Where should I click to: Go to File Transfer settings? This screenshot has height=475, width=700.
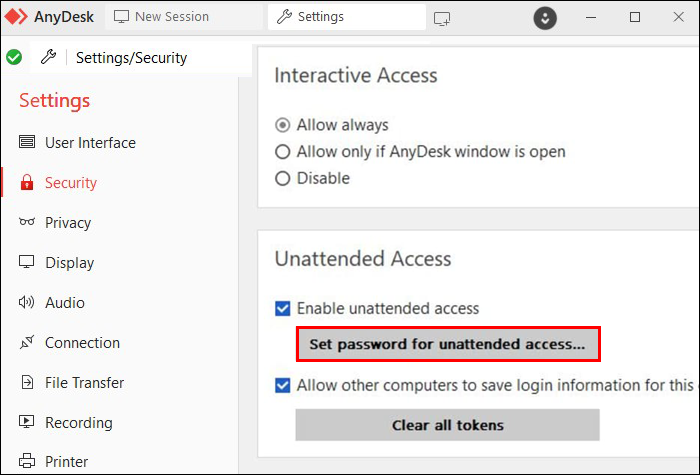(84, 383)
